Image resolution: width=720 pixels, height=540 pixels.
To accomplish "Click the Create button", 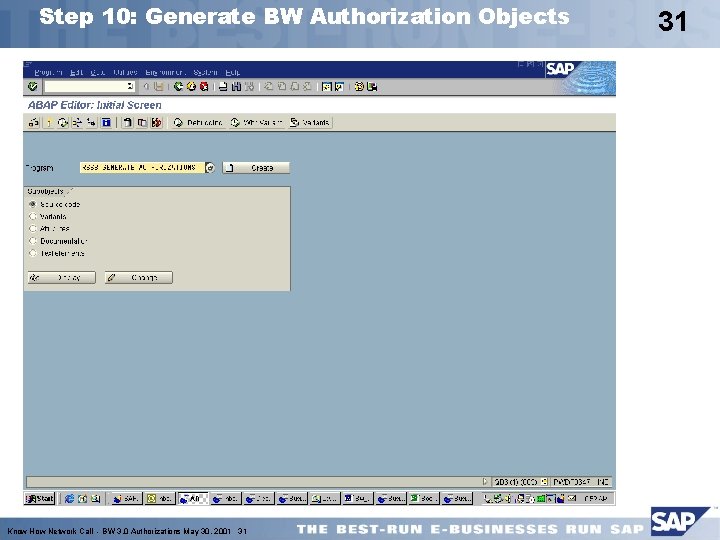I will 256,168.
